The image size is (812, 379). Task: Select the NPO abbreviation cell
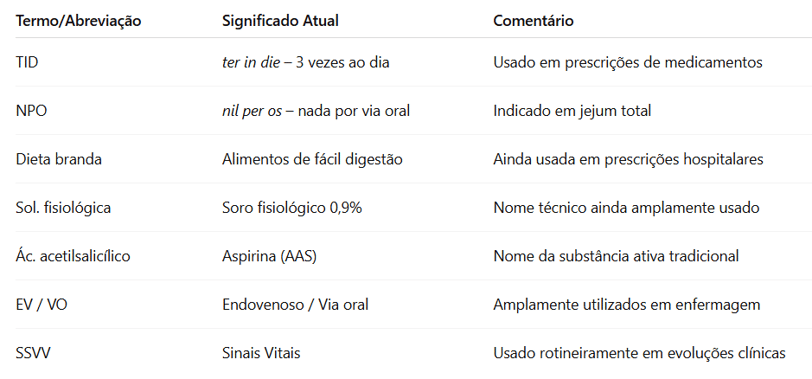31,110
